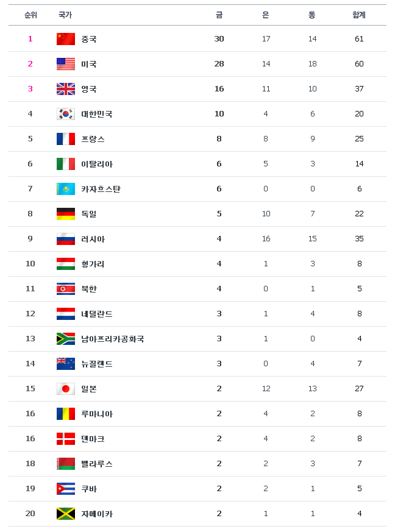Click the United Kingdom flag icon
Image resolution: width=395 pixels, height=532 pixels.
pos(65,89)
